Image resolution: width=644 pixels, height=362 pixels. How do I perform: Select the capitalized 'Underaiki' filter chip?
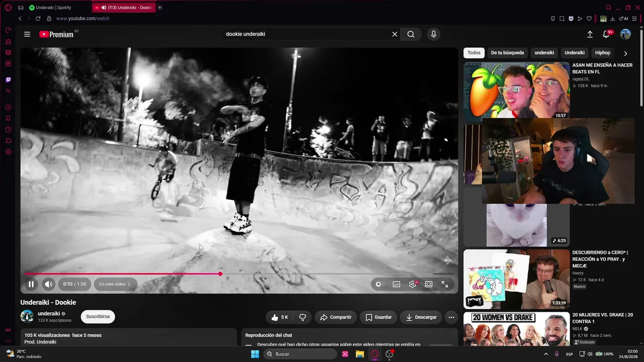point(575,53)
